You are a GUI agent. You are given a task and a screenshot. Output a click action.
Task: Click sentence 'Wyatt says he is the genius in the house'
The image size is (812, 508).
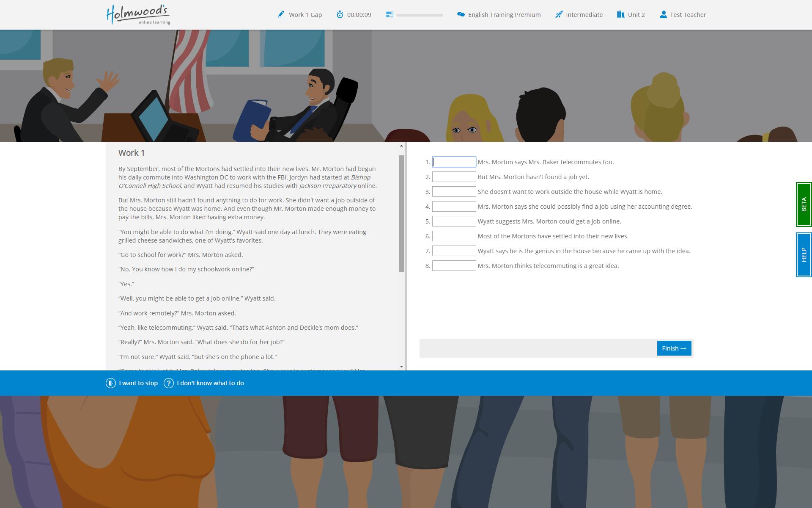pos(584,251)
